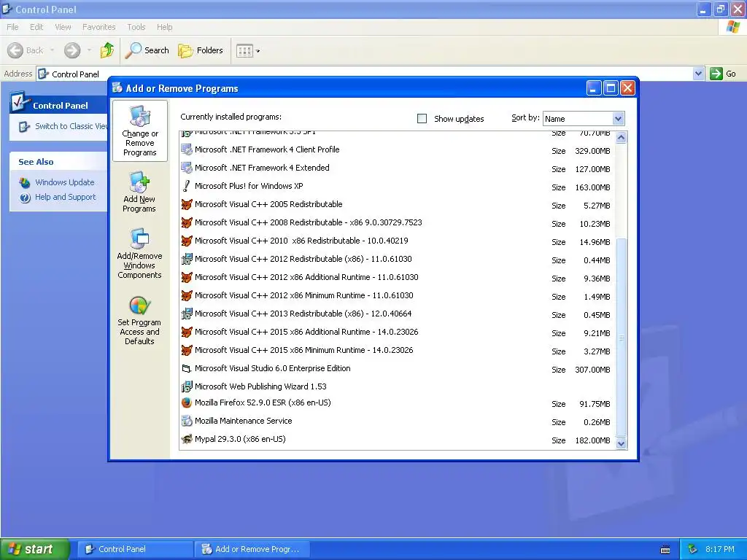Open the View menu

pyautogui.click(x=63, y=27)
